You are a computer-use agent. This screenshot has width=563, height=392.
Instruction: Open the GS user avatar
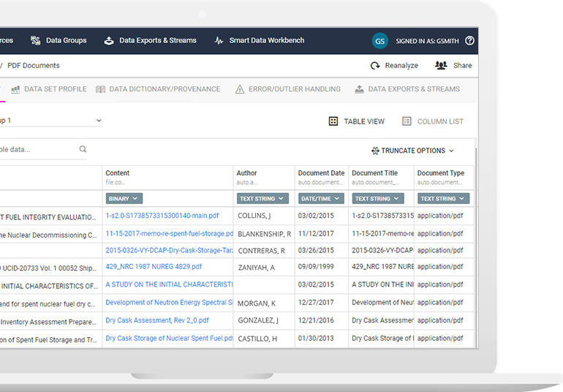click(x=379, y=41)
